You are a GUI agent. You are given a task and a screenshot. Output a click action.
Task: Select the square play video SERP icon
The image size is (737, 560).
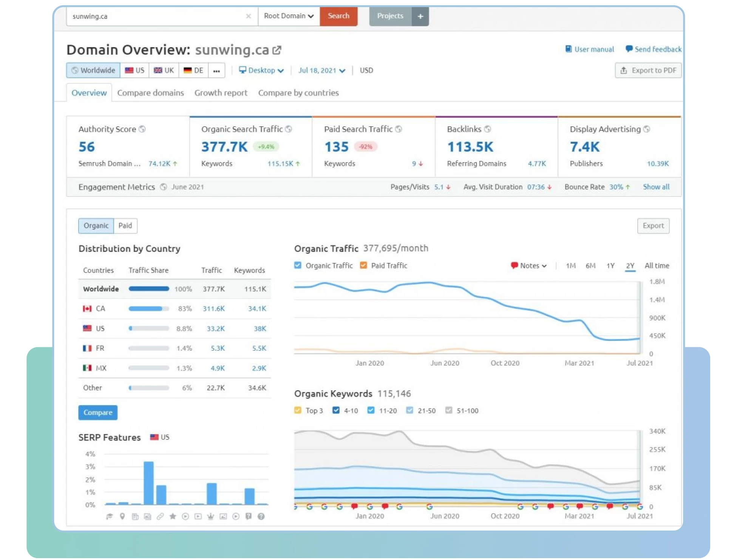(198, 516)
